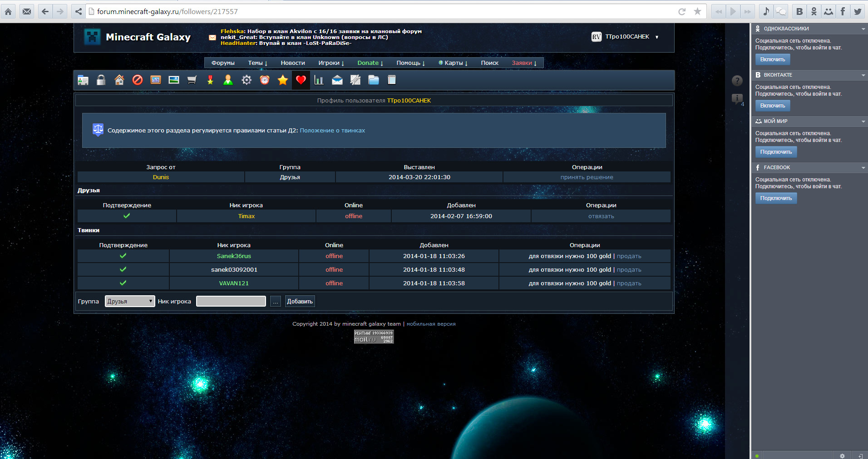Viewport: 868px width, 459px height.
Task: Click the wrench tools icon
Action: [x=355, y=80]
